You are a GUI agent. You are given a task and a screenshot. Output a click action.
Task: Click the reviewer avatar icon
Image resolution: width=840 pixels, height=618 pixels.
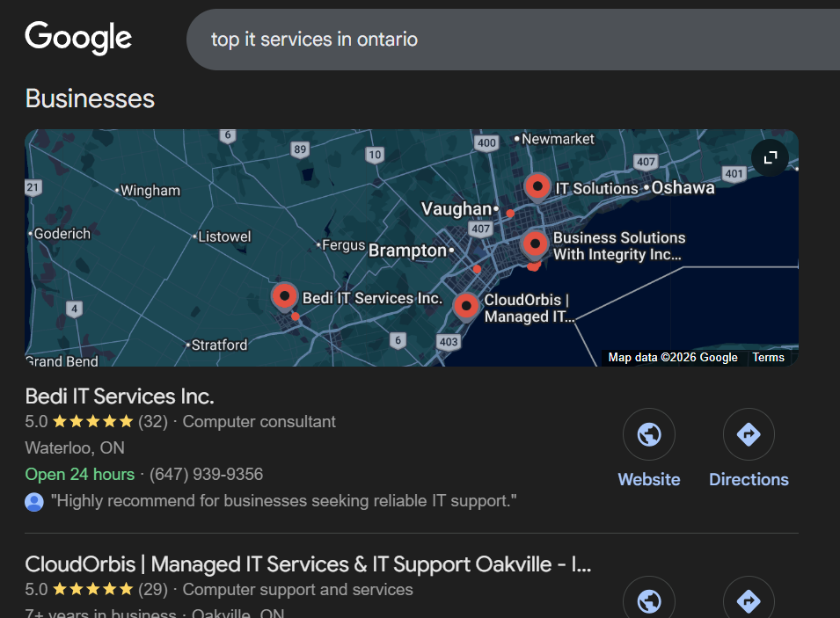tap(34, 502)
